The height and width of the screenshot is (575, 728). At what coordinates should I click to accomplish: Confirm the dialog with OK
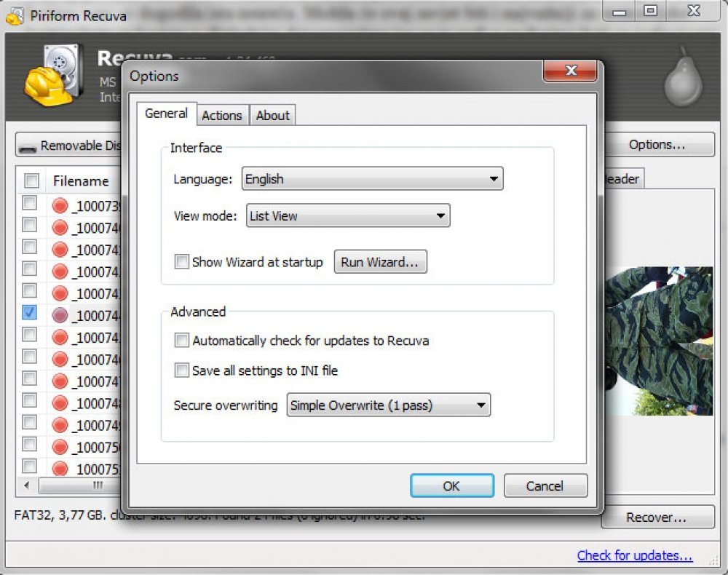coord(452,485)
